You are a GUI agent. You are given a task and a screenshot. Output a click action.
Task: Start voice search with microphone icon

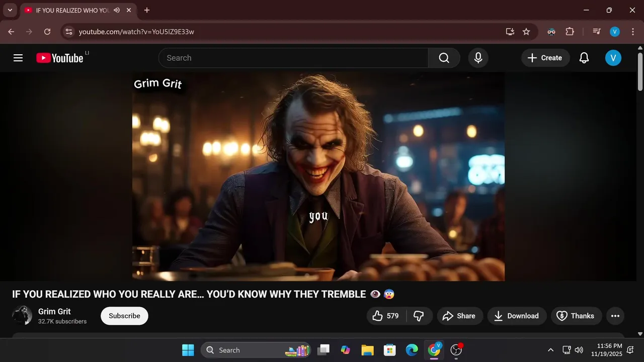coord(478,58)
